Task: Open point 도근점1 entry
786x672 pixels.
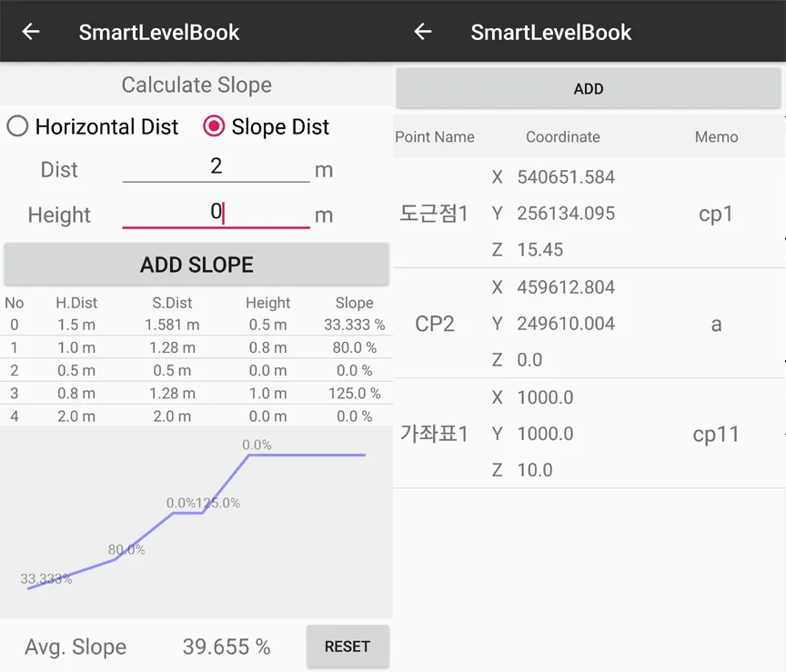Action: tap(589, 213)
